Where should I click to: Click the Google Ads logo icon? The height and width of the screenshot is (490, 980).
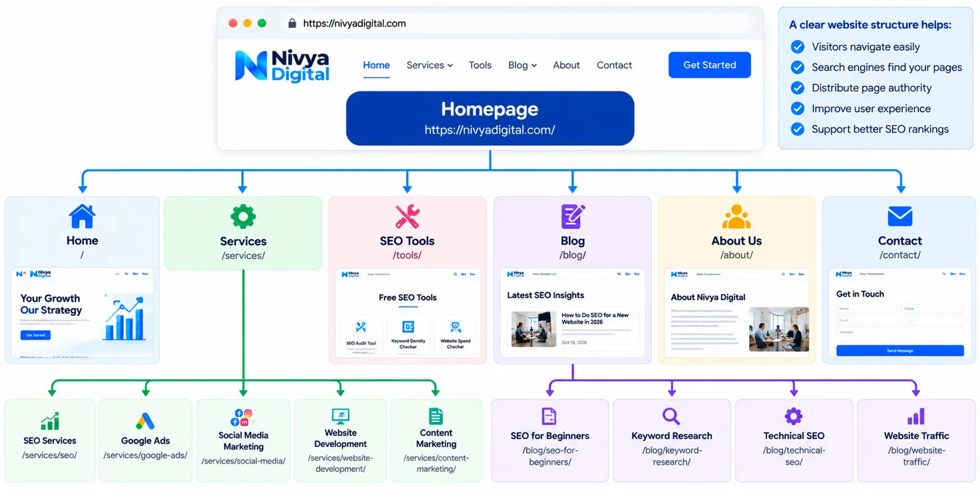[145, 421]
